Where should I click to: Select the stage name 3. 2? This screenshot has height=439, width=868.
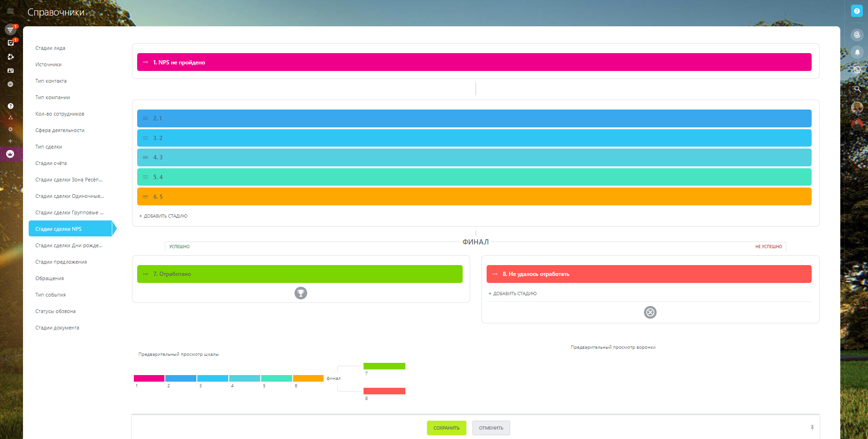(x=158, y=138)
